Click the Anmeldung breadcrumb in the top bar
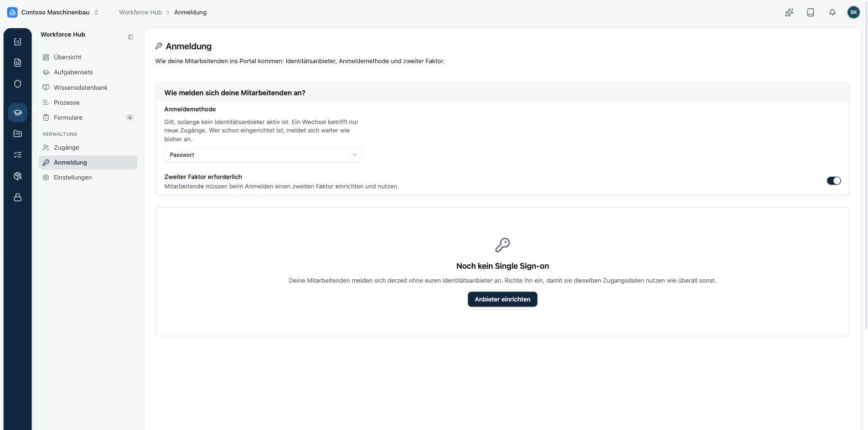 tap(190, 12)
